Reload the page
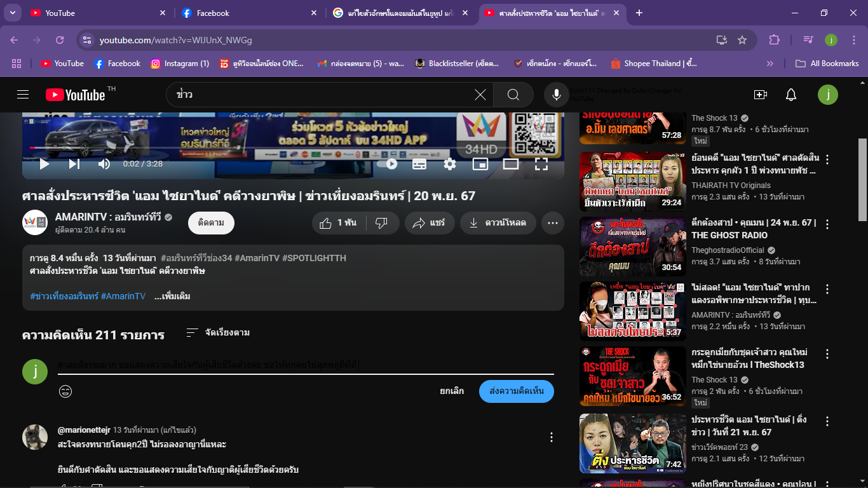The image size is (868, 488). click(x=60, y=40)
